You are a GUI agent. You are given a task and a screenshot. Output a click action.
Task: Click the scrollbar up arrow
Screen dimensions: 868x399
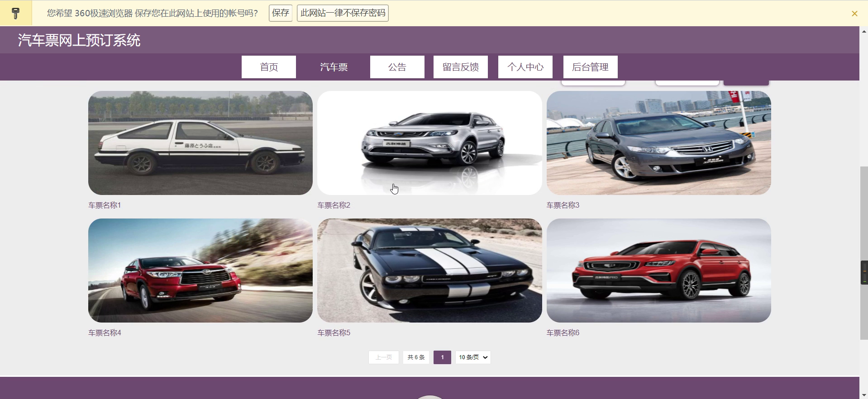click(x=864, y=31)
